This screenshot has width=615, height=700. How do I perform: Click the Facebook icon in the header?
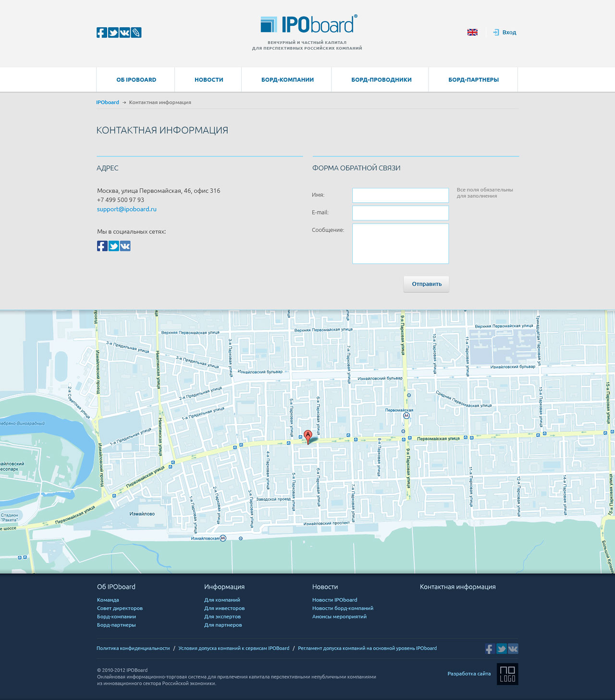101,33
